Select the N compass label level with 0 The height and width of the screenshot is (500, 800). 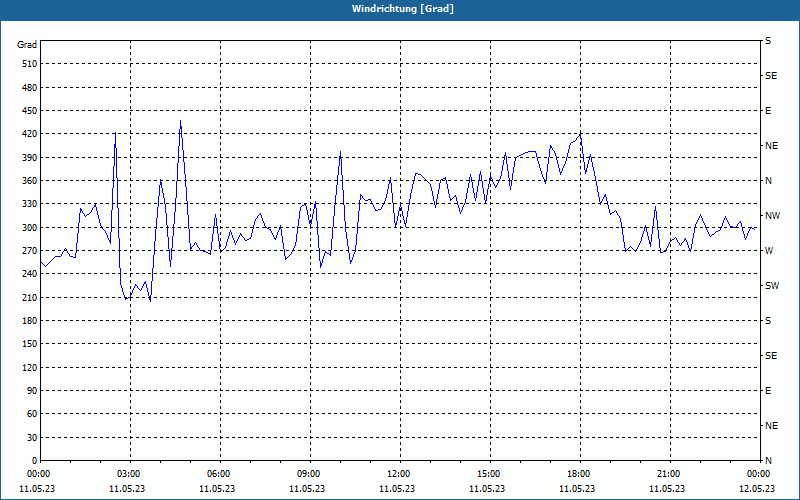[768, 461]
